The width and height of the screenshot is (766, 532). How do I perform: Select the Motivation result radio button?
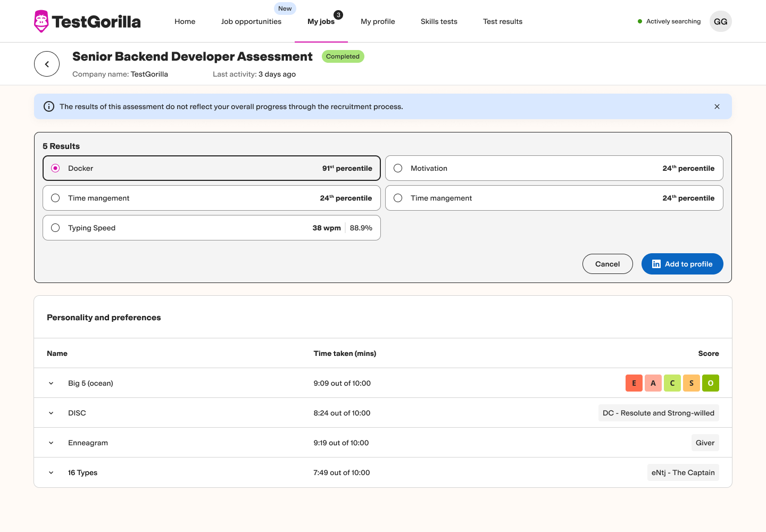click(398, 168)
